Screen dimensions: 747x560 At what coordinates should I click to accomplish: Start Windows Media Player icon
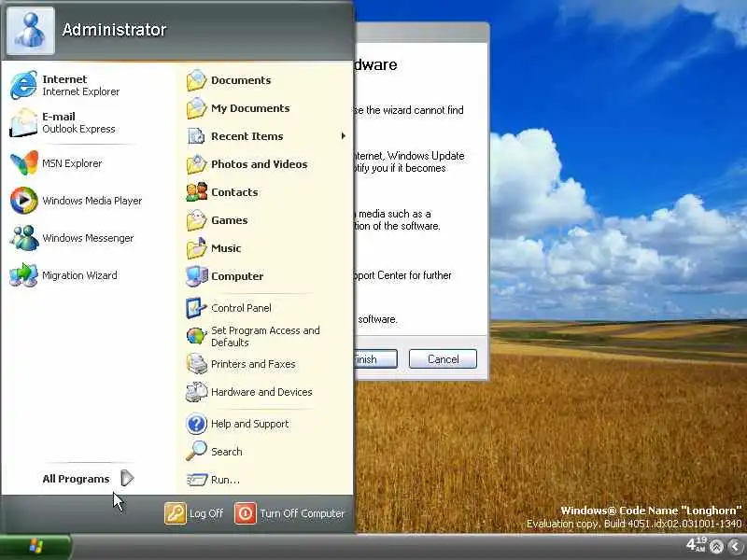pyautogui.click(x=24, y=200)
